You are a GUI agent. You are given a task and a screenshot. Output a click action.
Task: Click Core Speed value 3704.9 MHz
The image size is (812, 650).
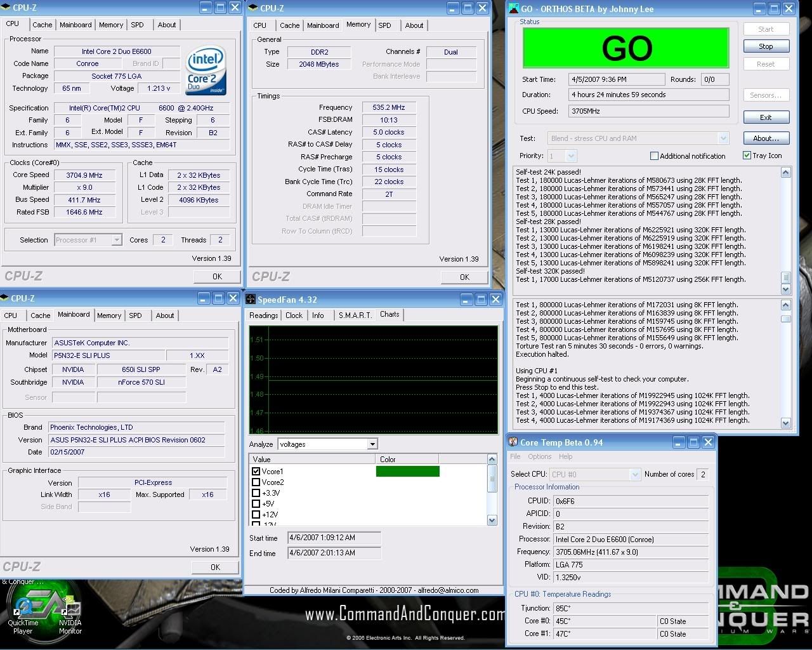[x=84, y=175]
